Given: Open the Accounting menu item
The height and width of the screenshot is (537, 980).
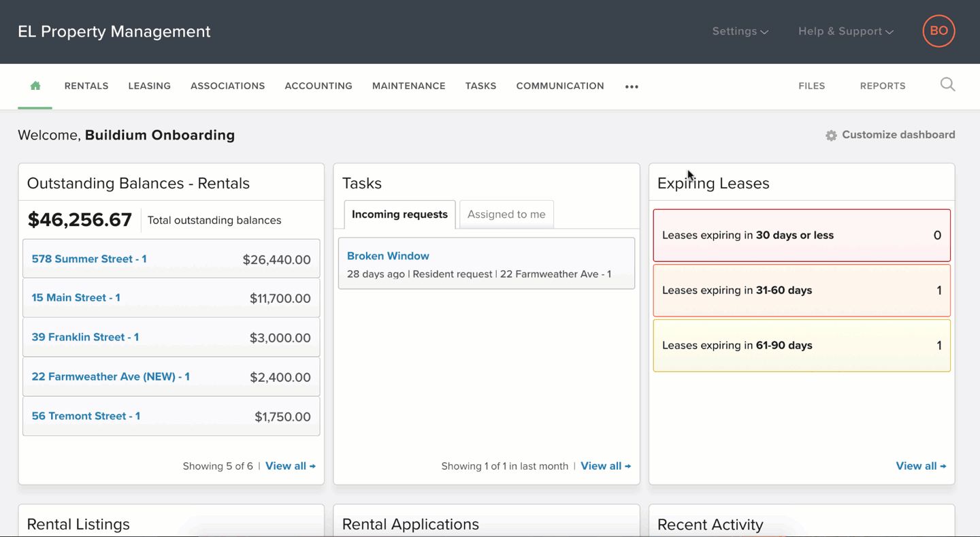Looking at the screenshot, I should [x=318, y=86].
